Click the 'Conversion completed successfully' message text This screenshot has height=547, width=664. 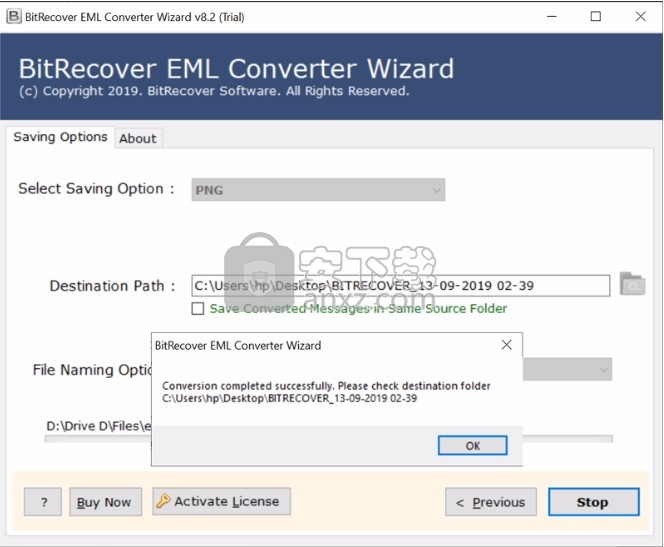tap(326, 386)
